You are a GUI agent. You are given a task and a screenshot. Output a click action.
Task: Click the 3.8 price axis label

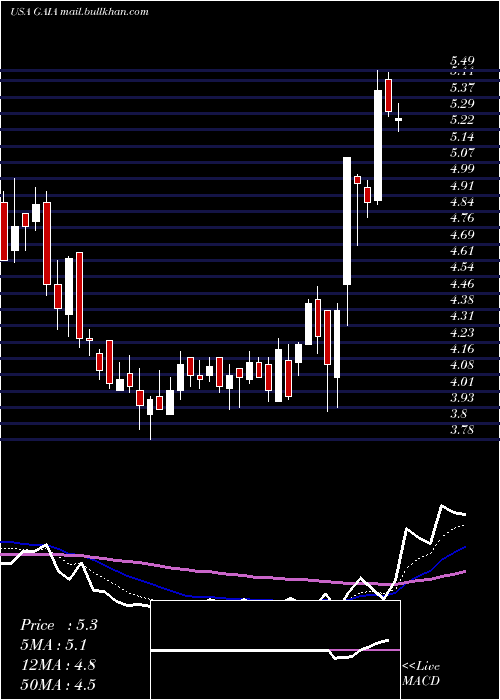[x=458, y=415]
